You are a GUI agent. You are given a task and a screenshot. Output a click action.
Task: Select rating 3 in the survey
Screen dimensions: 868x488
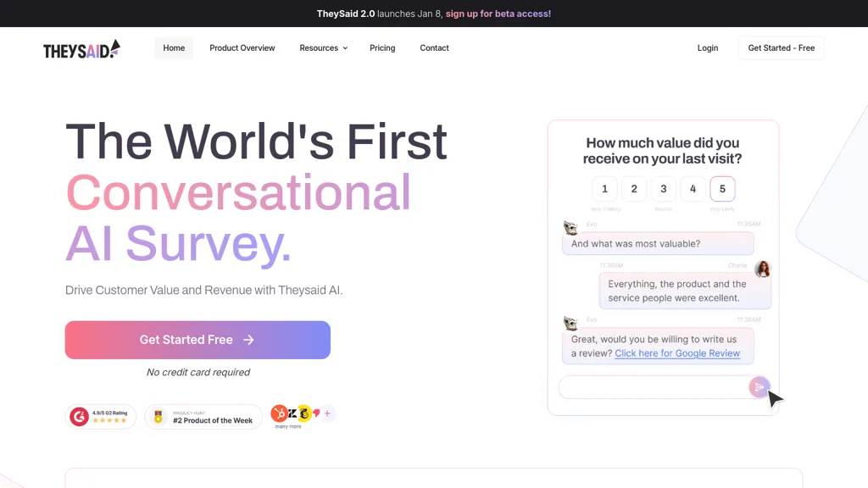click(x=663, y=189)
